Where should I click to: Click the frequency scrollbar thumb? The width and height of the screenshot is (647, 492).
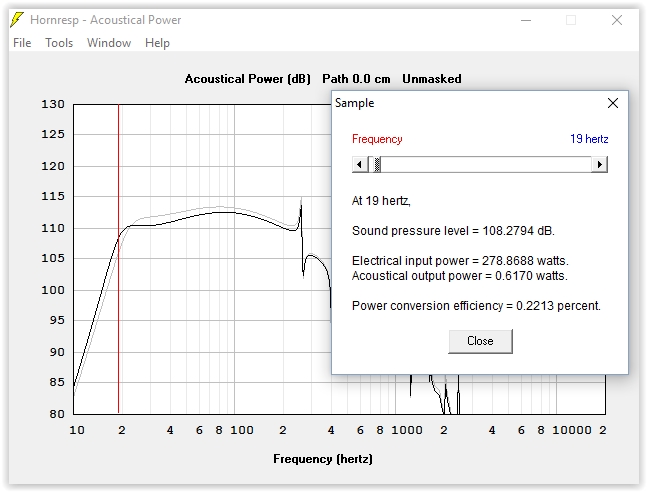coord(375,164)
